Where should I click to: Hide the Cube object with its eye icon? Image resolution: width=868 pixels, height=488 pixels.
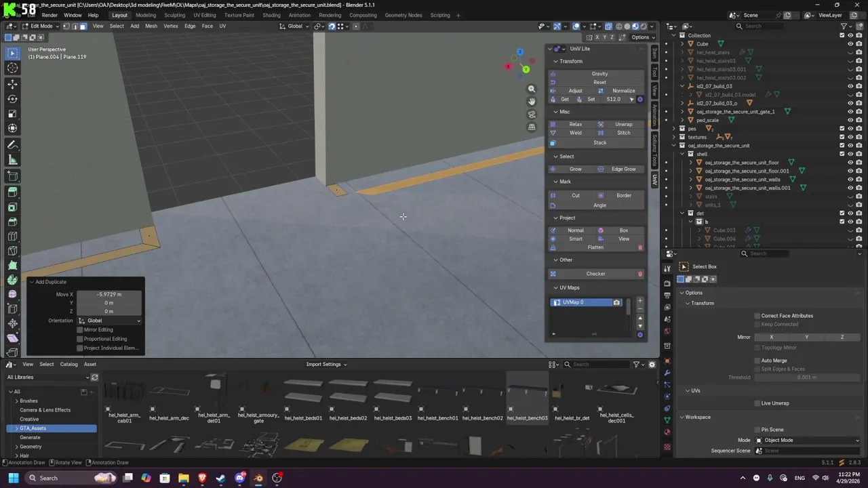click(850, 44)
